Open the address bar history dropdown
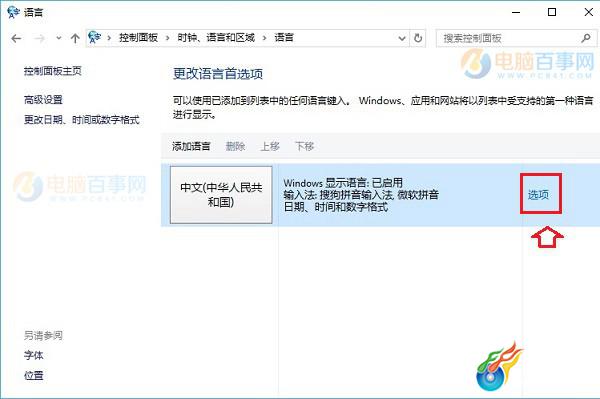 click(402, 38)
